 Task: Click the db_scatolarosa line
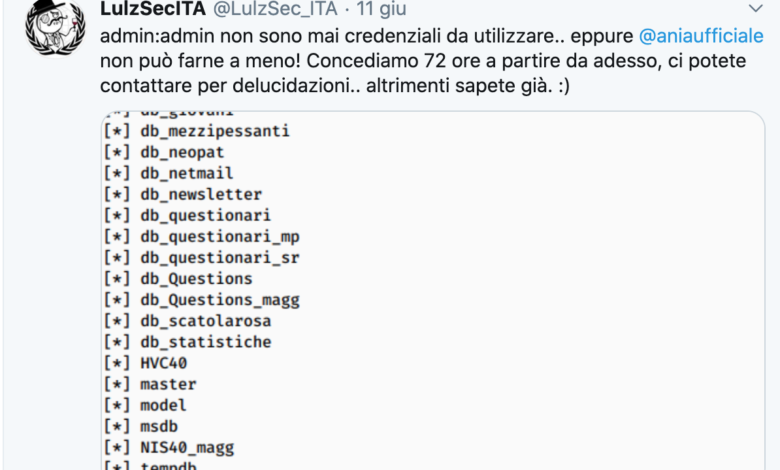click(187, 321)
